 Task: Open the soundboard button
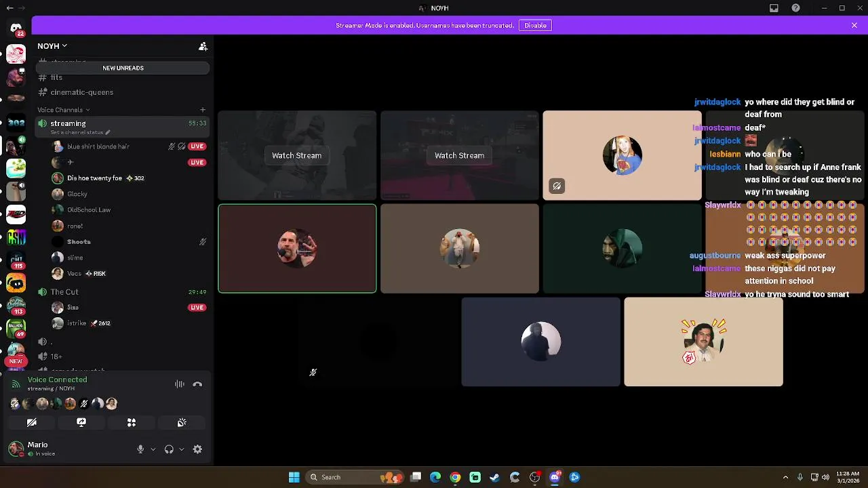[182, 423]
